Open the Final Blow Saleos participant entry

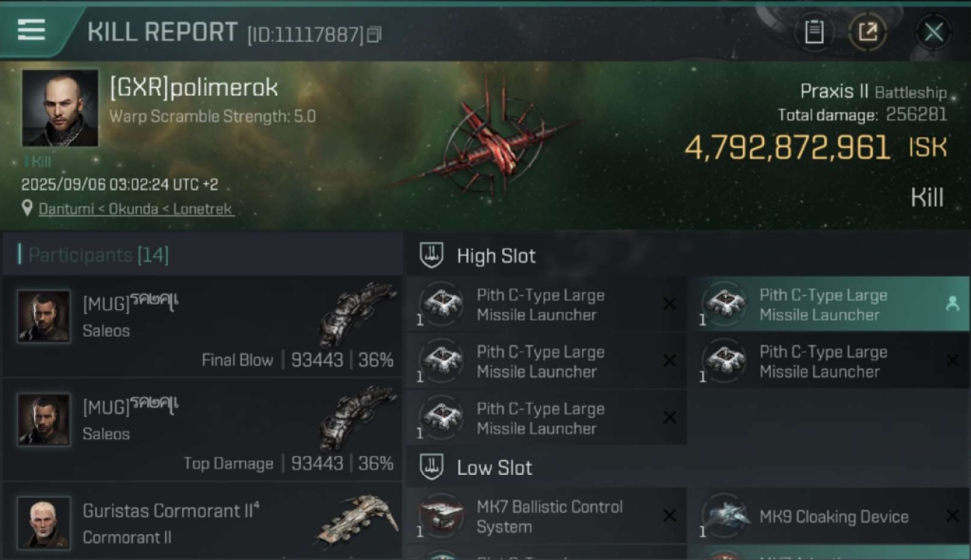tap(202, 326)
